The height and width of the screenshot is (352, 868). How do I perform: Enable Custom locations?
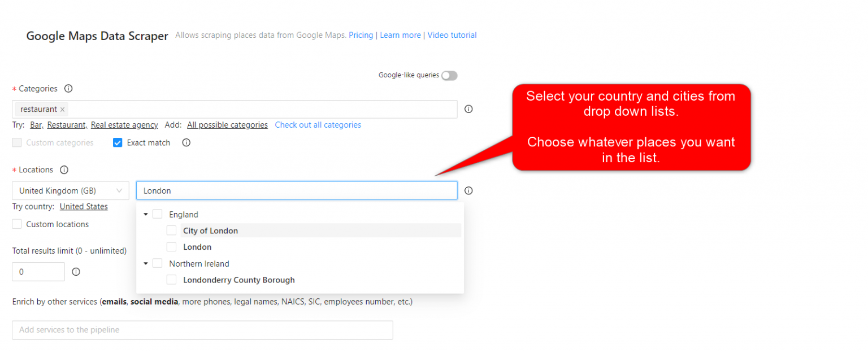point(17,224)
